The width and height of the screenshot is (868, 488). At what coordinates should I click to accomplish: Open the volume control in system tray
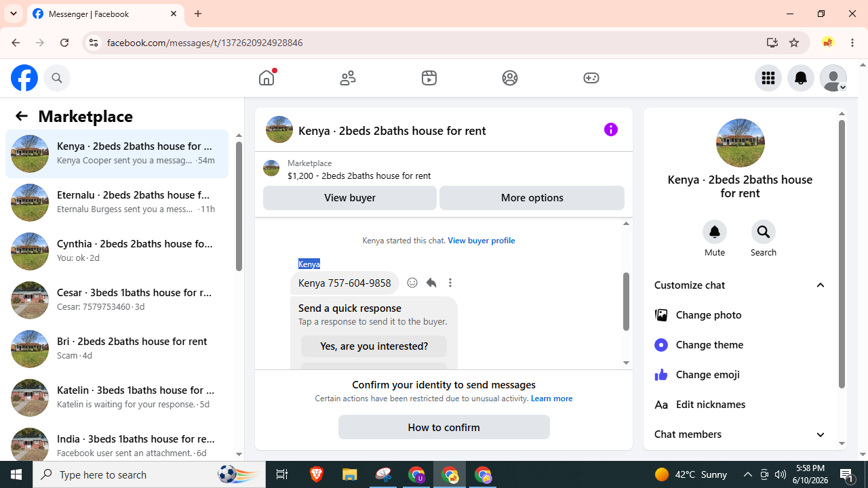(x=781, y=474)
